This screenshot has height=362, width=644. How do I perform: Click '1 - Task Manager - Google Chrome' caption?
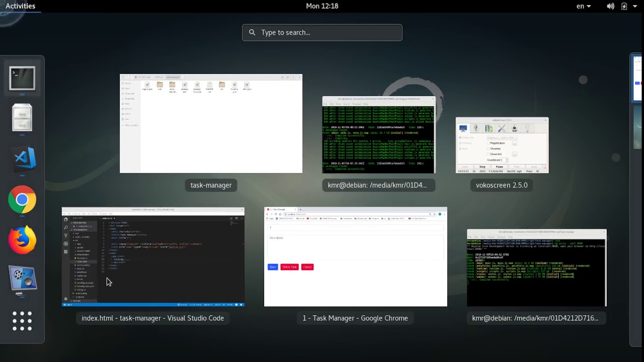tap(355, 318)
